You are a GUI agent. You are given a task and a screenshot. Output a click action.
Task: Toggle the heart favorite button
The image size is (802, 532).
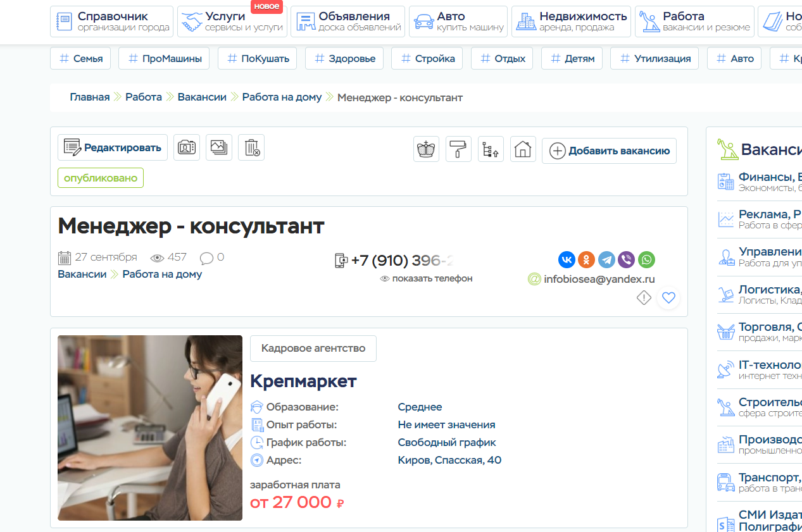(x=668, y=297)
